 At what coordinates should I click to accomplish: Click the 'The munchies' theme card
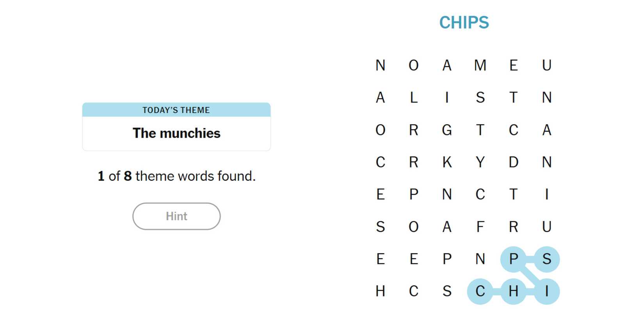tap(176, 127)
